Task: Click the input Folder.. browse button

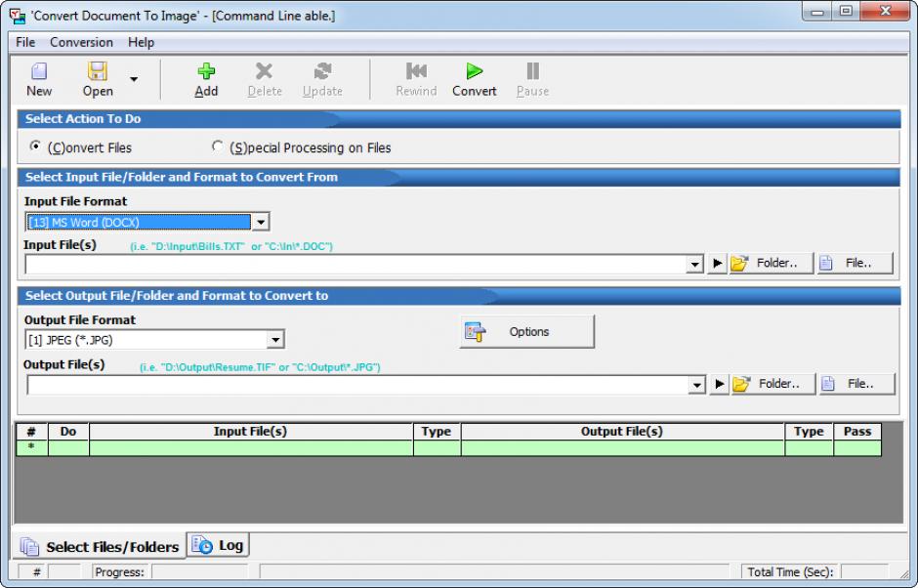Action: pos(771,264)
